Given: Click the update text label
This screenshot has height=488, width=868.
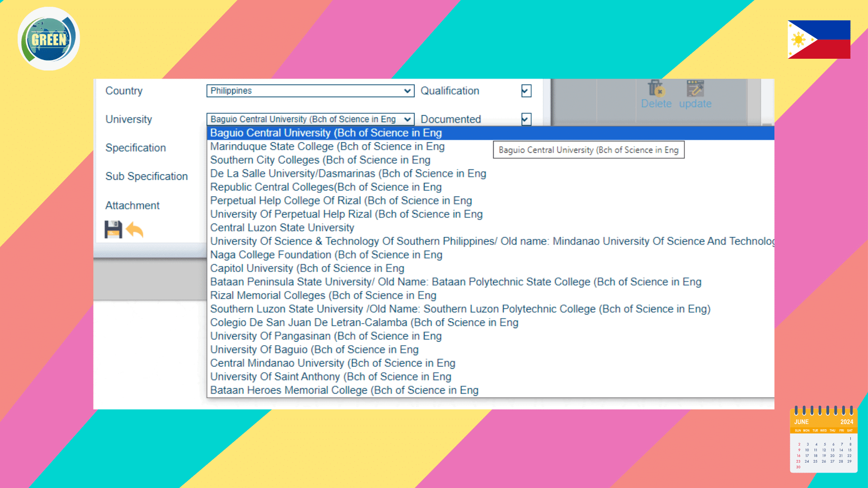Looking at the screenshot, I should (695, 104).
